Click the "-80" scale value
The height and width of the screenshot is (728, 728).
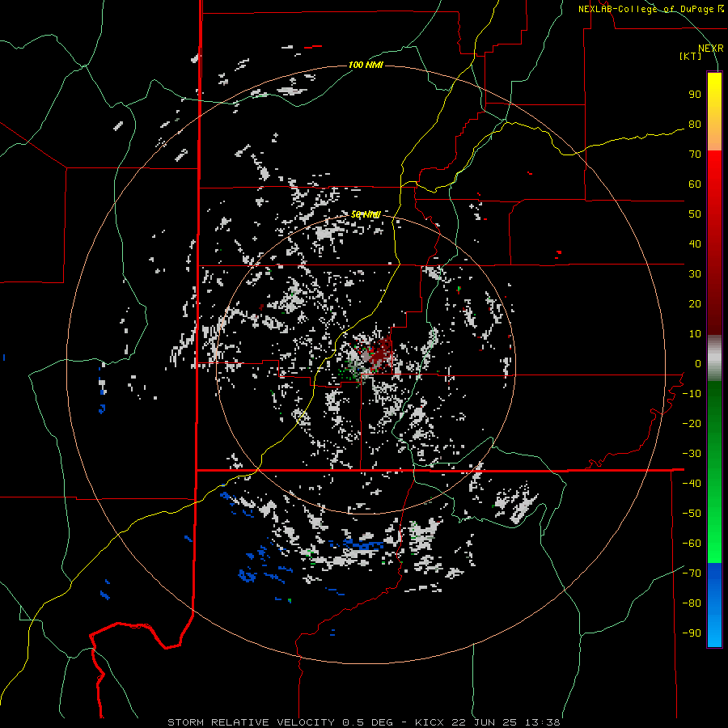tap(692, 603)
